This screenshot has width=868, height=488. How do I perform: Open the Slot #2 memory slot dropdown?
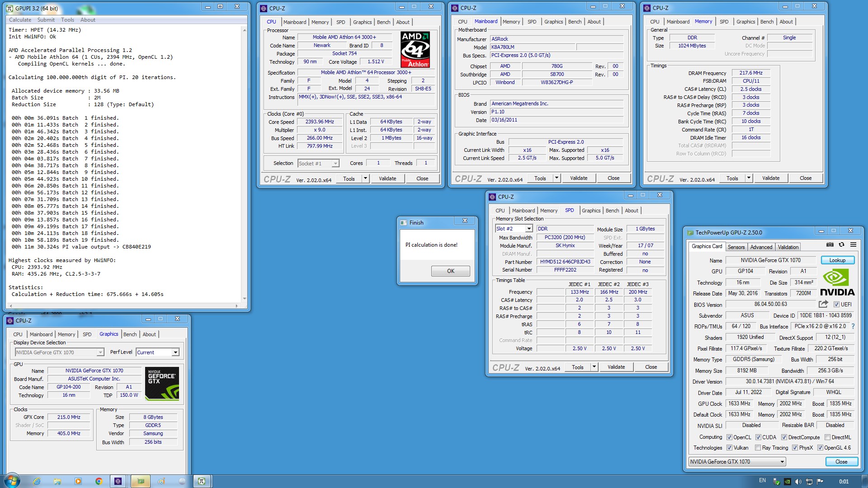514,229
